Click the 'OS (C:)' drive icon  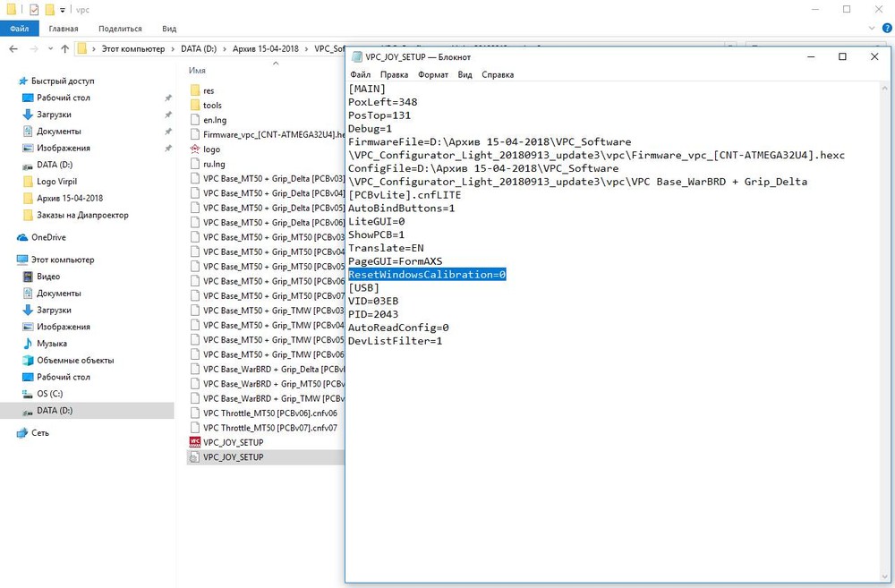pyautogui.click(x=28, y=394)
